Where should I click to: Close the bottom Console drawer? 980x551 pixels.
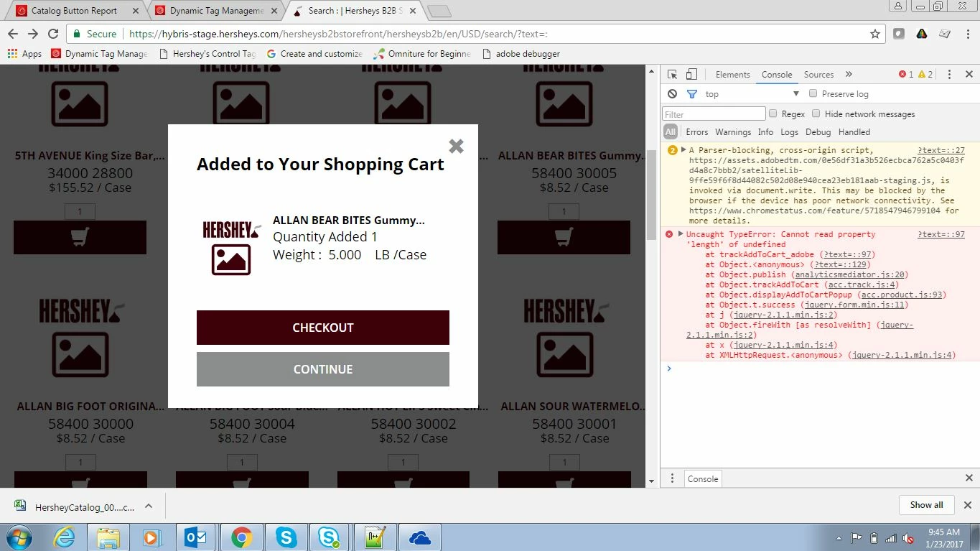coord(969,478)
